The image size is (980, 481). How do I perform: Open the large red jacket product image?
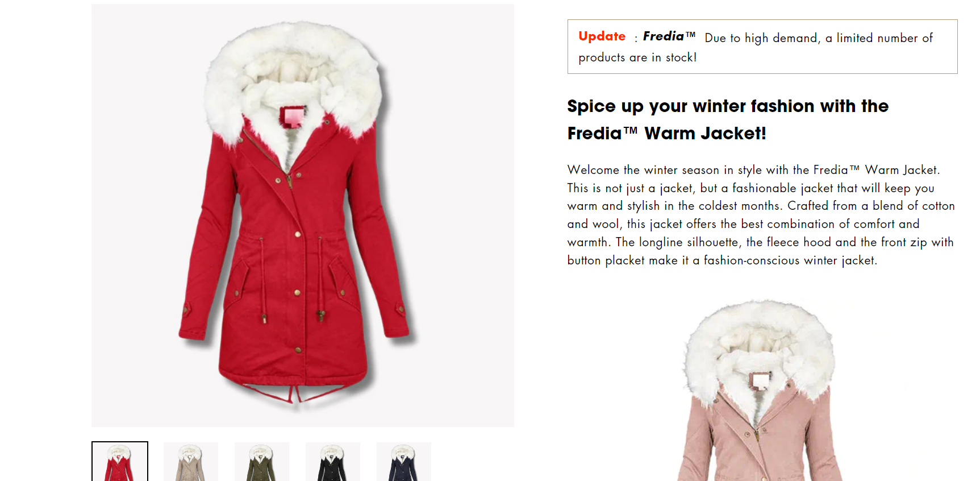click(x=303, y=215)
